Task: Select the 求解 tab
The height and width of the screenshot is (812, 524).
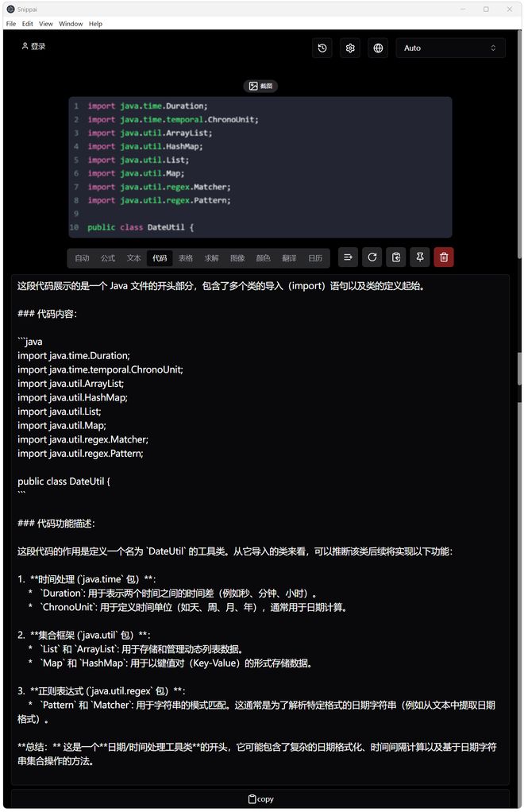Action: pyautogui.click(x=211, y=258)
